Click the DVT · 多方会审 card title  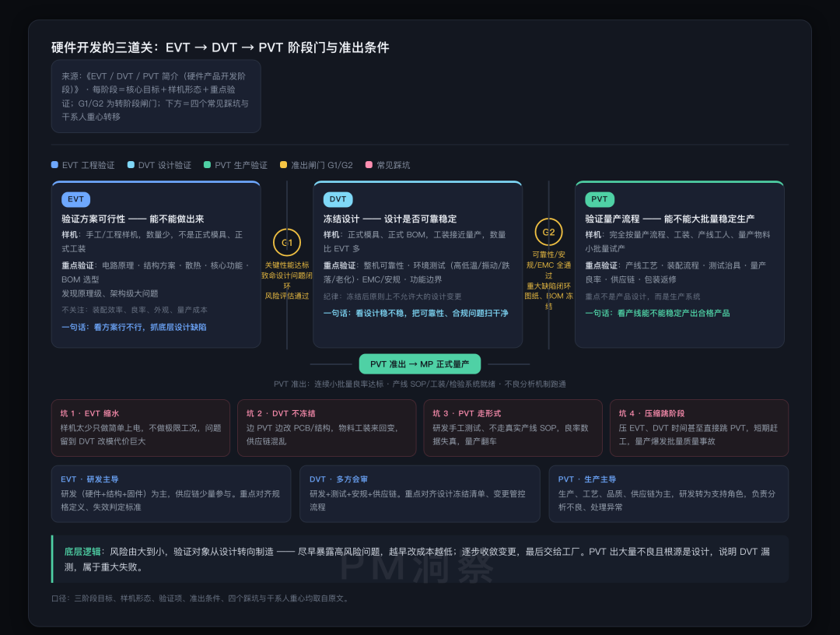pyautogui.click(x=338, y=479)
